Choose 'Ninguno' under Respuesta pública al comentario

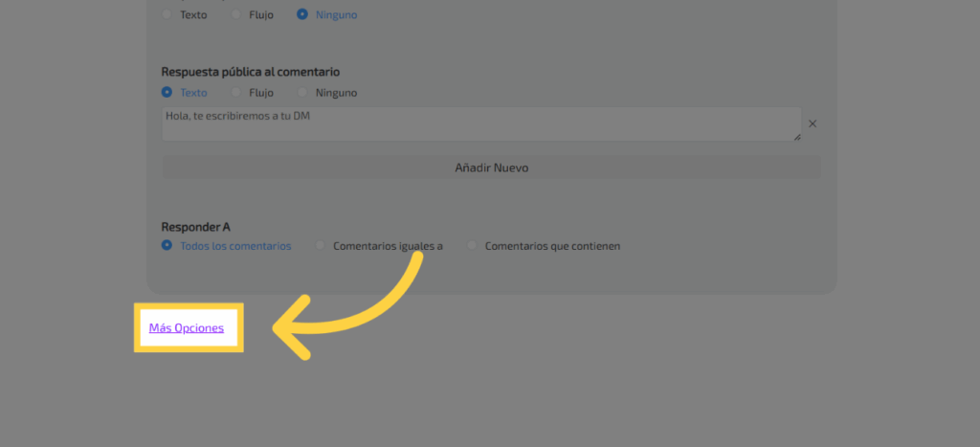click(x=303, y=93)
